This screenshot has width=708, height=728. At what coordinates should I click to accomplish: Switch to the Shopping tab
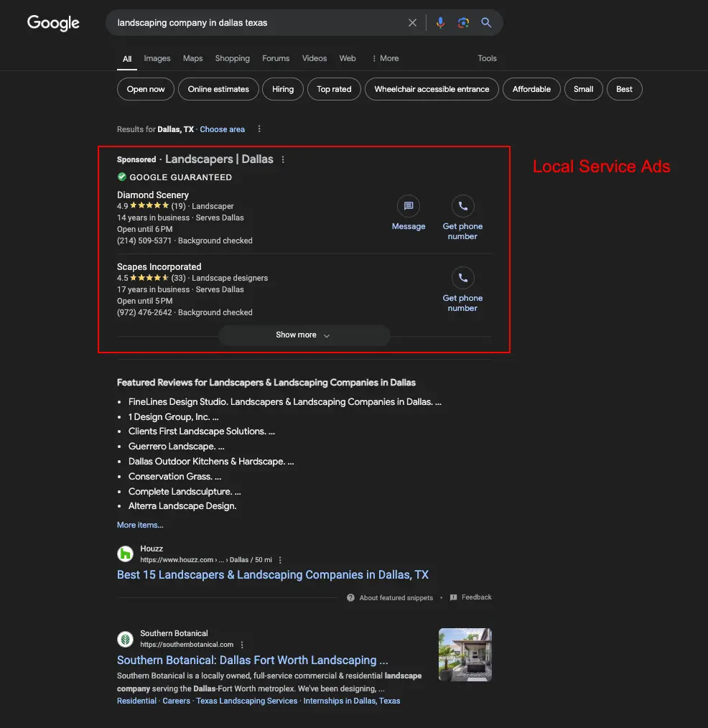[232, 58]
